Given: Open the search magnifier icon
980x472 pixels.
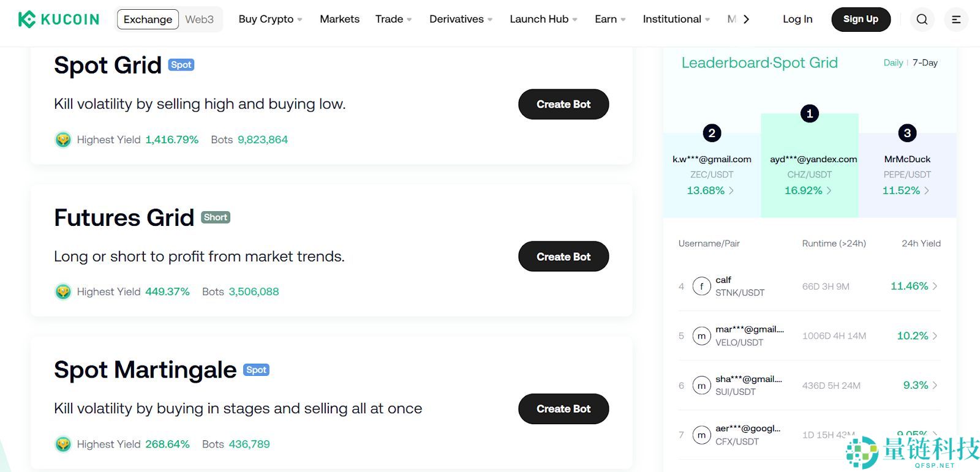Looking at the screenshot, I should 922,20.
